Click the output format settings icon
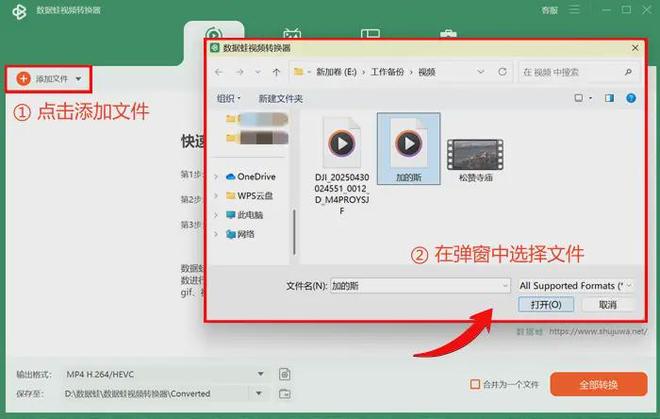The height and width of the screenshot is (419, 660). click(x=285, y=374)
